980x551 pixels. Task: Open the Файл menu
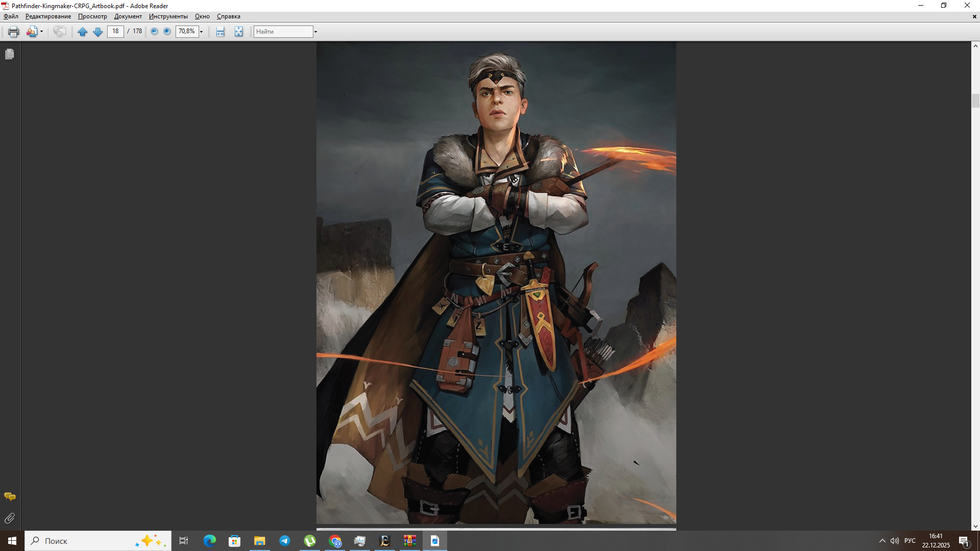pos(11,16)
